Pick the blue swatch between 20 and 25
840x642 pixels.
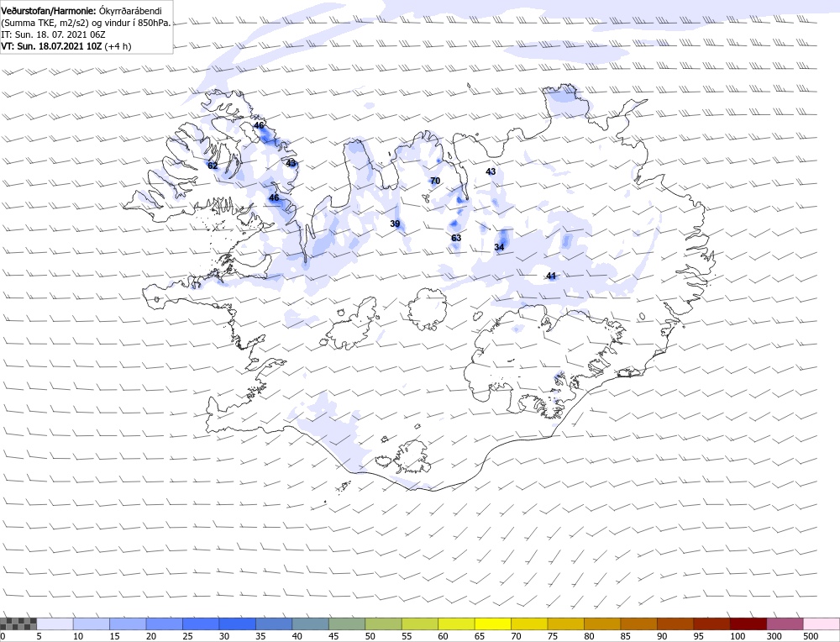coord(164,624)
